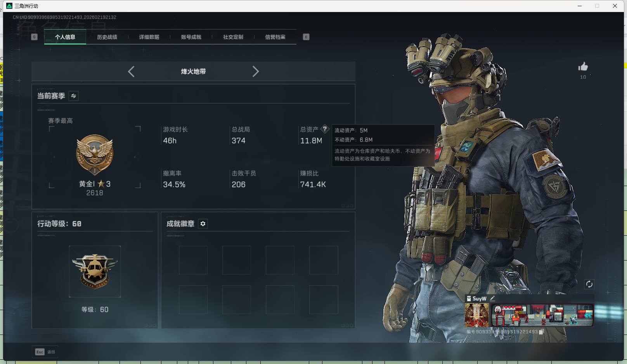Switch to the 历史战绩 tab
This screenshot has height=364, width=627.
tap(107, 37)
